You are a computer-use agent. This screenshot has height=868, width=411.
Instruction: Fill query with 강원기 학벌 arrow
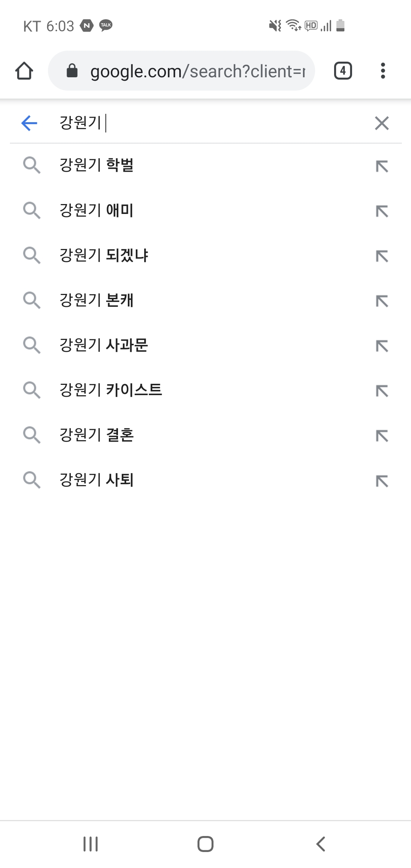point(382,166)
